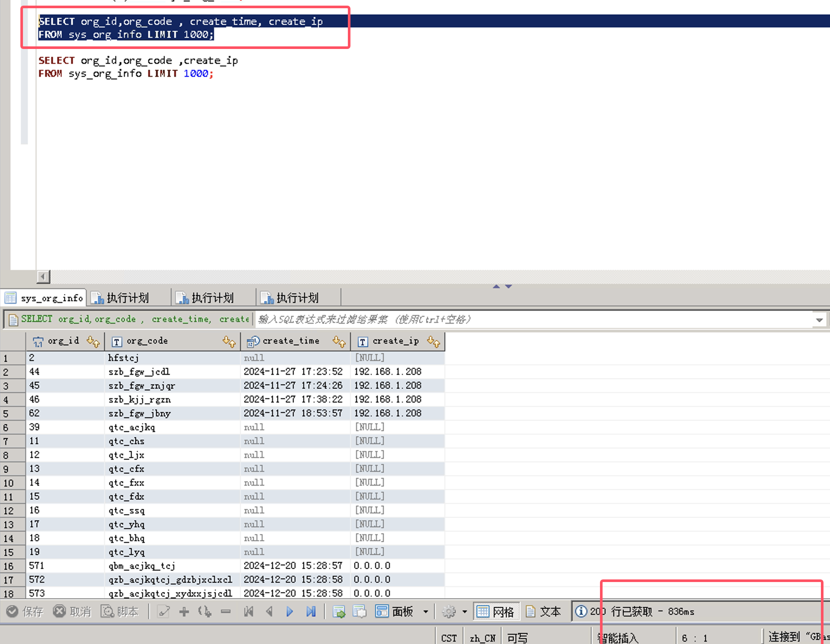Select cell qzb_acjkqtcj_gdzbjxclxcl
This screenshot has height=644, width=830.
click(172, 580)
